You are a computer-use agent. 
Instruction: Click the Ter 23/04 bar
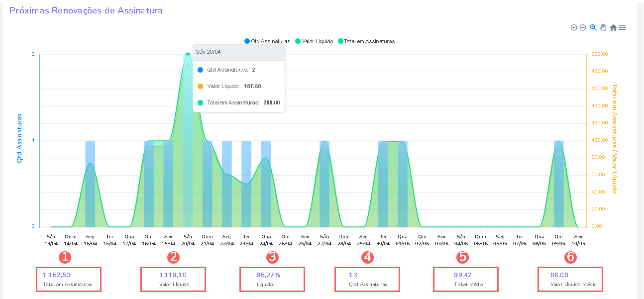pyautogui.click(x=246, y=184)
